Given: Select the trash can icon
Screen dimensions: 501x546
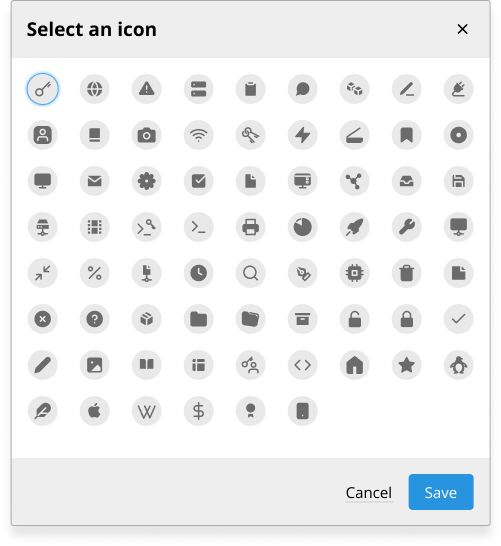Looking at the screenshot, I should [407, 273].
